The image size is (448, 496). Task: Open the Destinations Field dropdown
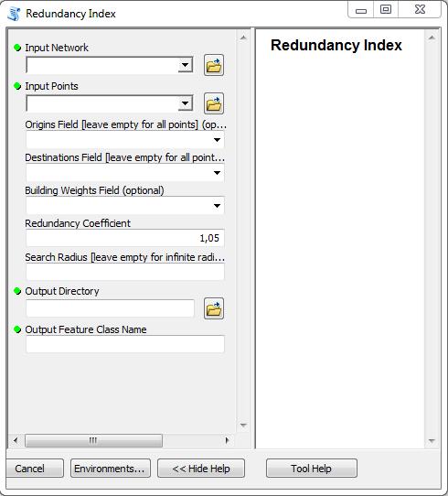[125, 173]
